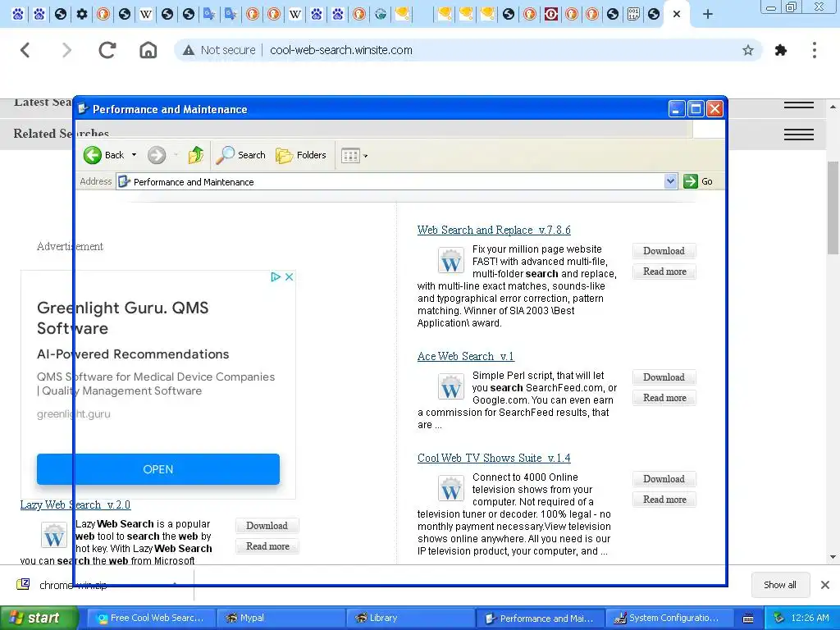Screen dimensions: 840x630
Task: Switch to Free Cool Web Search taskbar item
Action: click(x=151, y=619)
